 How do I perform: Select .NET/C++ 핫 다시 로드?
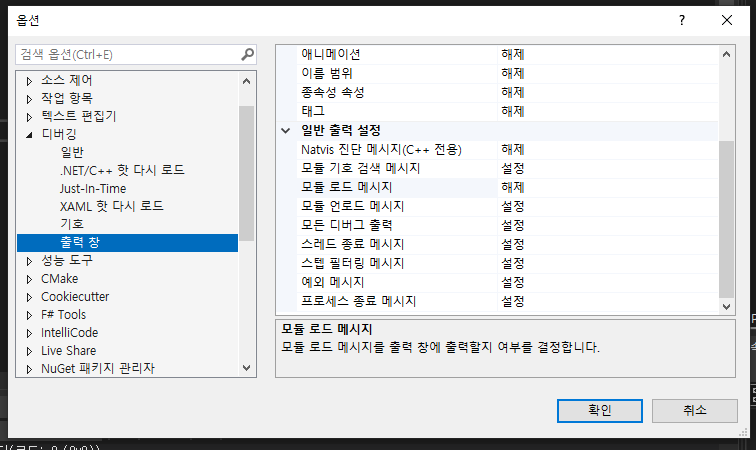[x=122, y=170]
